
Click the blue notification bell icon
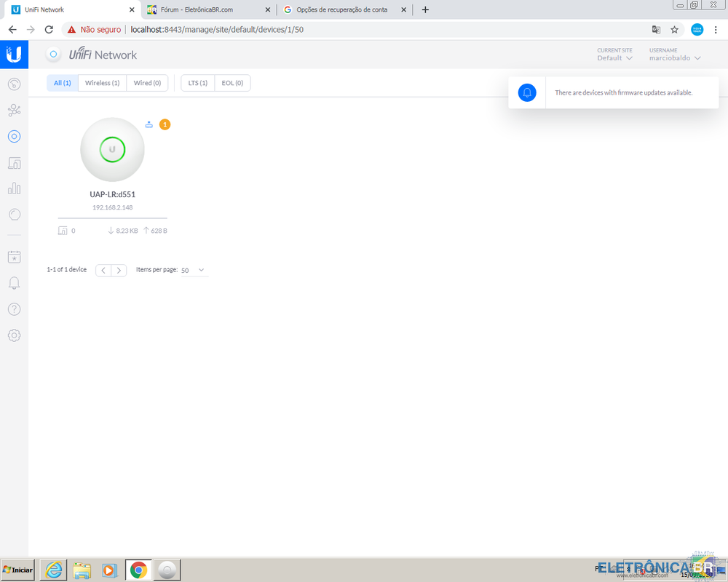coord(527,92)
